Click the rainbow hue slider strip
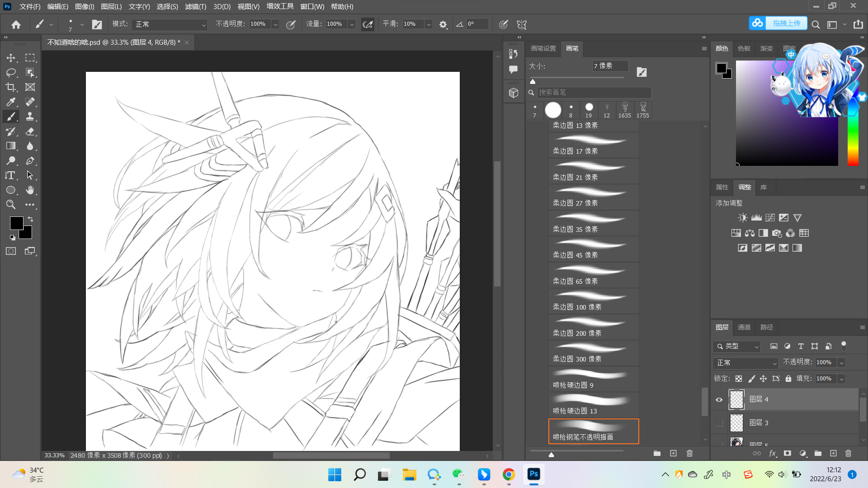Screen dimensions: 868x488 tap(853, 113)
